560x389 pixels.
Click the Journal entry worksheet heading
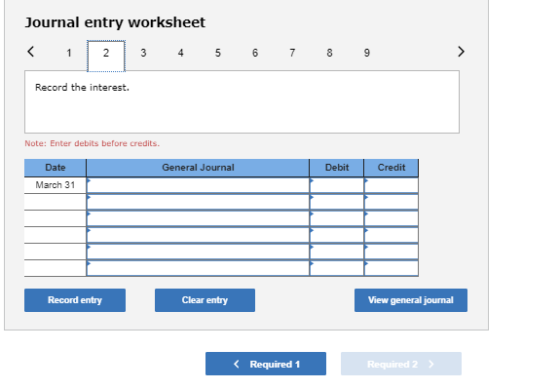click(115, 23)
